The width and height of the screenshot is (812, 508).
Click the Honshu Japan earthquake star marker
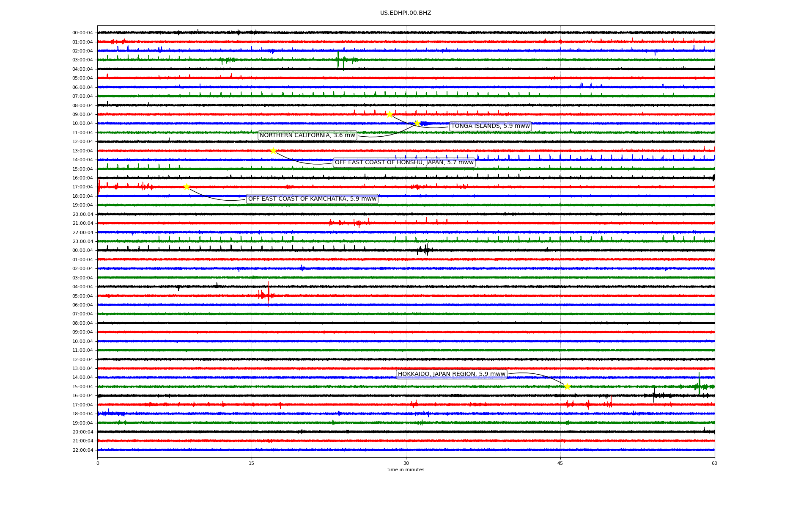point(273,151)
